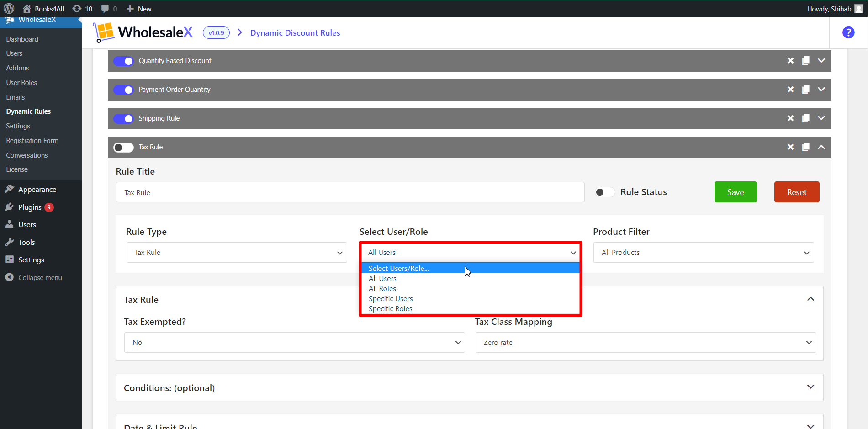This screenshot has width=868, height=429.
Task: Click the New content button
Action: 139,9
